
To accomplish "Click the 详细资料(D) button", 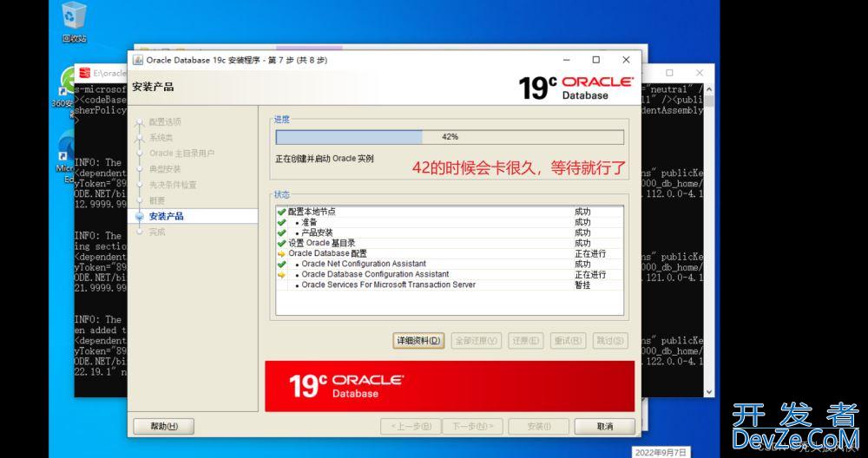I will coord(418,341).
